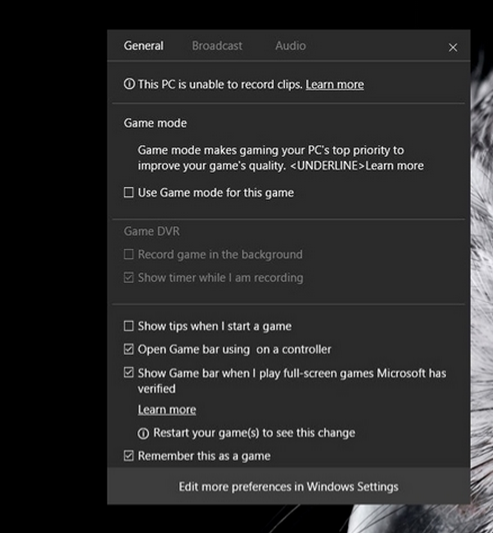Viewport: 493px width, 533px height.
Task: Disable Open Game bar using controller option
Action: click(x=129, y=349)
